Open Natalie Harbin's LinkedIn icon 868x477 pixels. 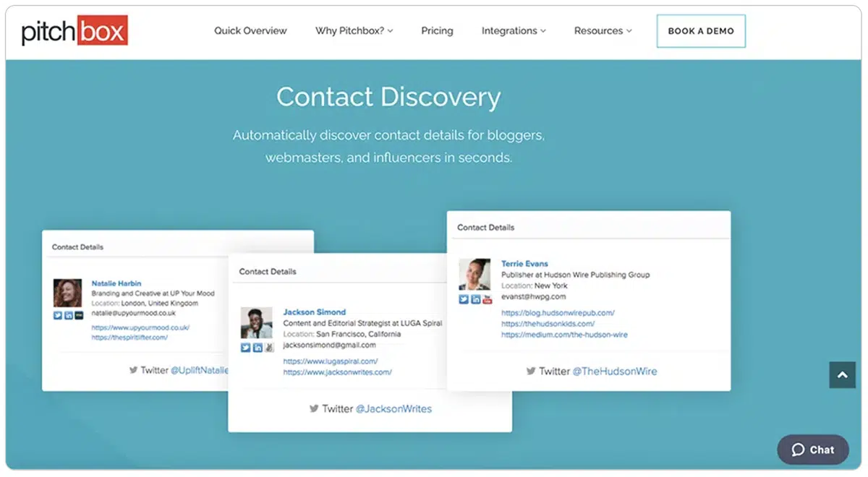coord(69,315)
